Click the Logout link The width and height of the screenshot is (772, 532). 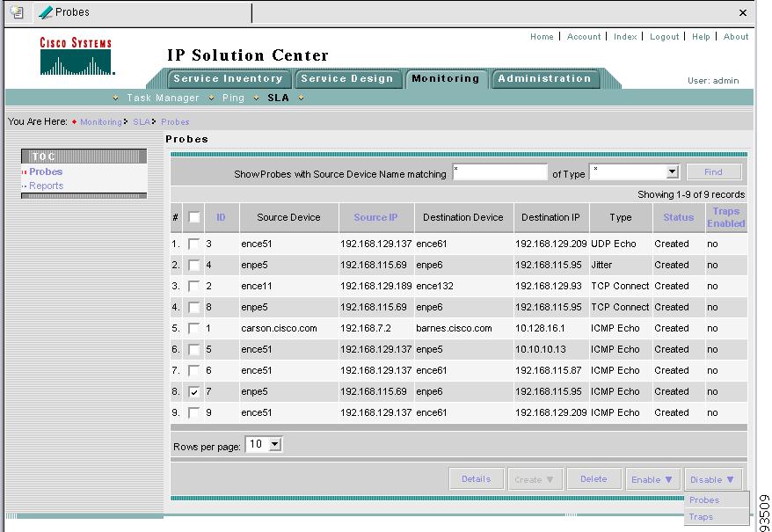pos(664,36)
